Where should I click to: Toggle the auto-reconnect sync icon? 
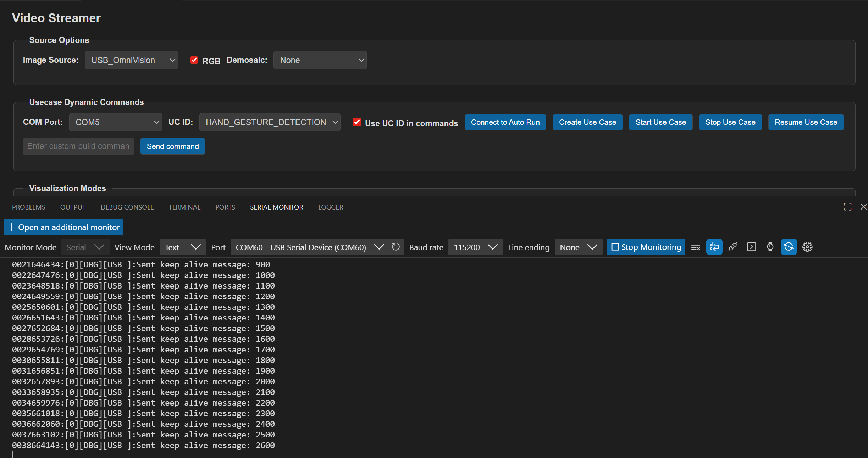coord(789,247)
